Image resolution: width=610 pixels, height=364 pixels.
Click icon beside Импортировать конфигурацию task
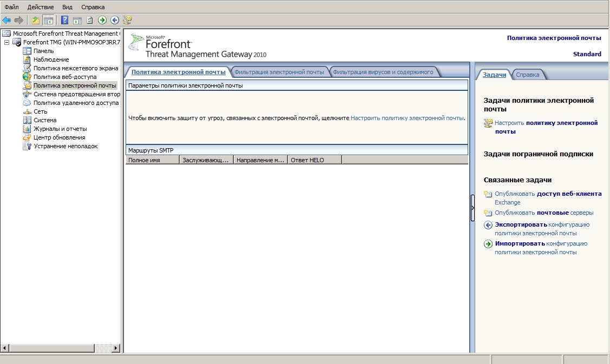[x=488, y=244]
